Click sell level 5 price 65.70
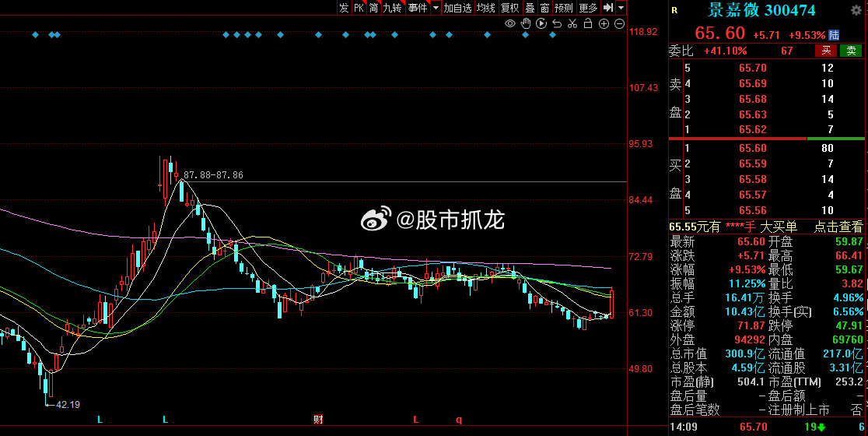The image size is (868, 436). [x=753, y=69]
